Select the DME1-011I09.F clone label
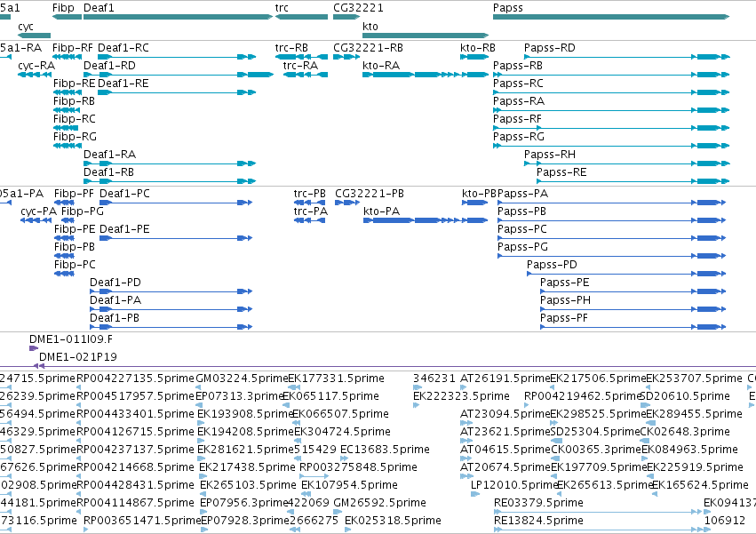The image size is (756, 534). point(71,339)
